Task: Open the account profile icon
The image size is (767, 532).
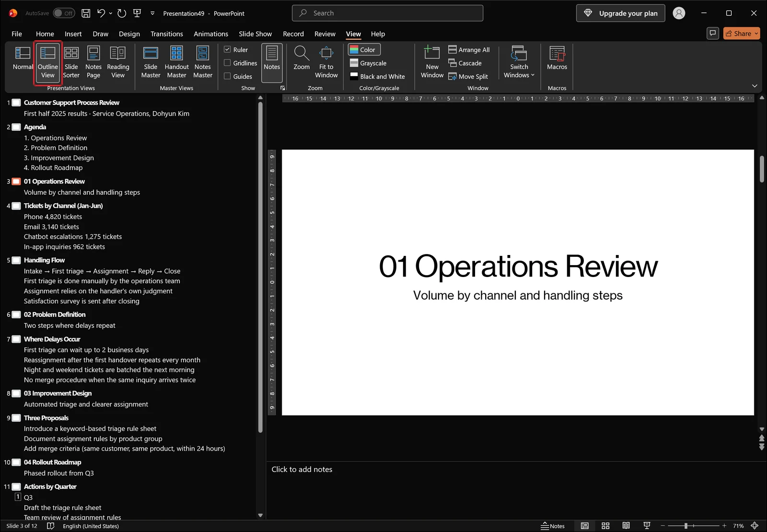Action: 679,13
